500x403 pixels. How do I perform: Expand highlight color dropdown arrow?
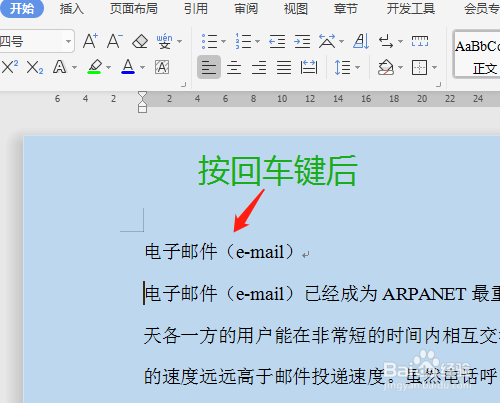pyautogui.click(x=108, y=68)
